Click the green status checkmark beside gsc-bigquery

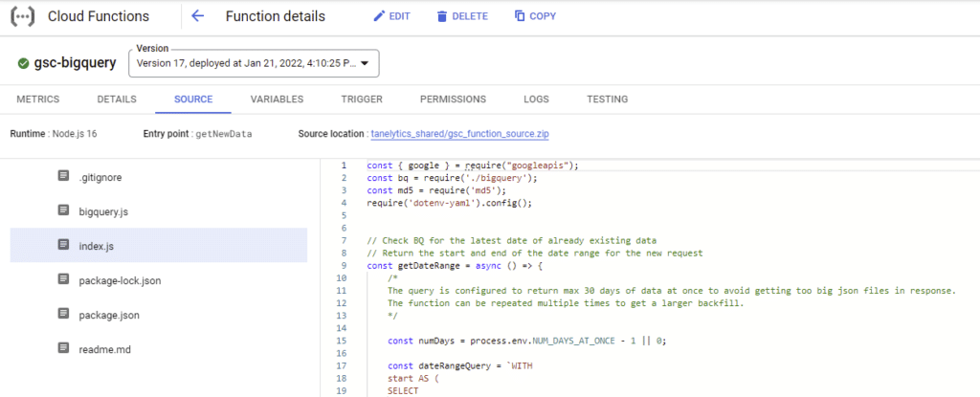(24, 63)
